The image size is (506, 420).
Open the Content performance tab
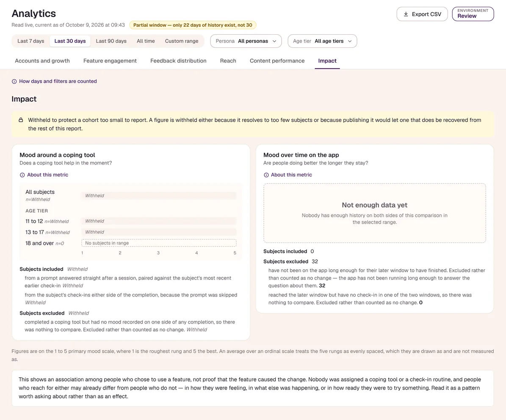[x=277, y=60]
